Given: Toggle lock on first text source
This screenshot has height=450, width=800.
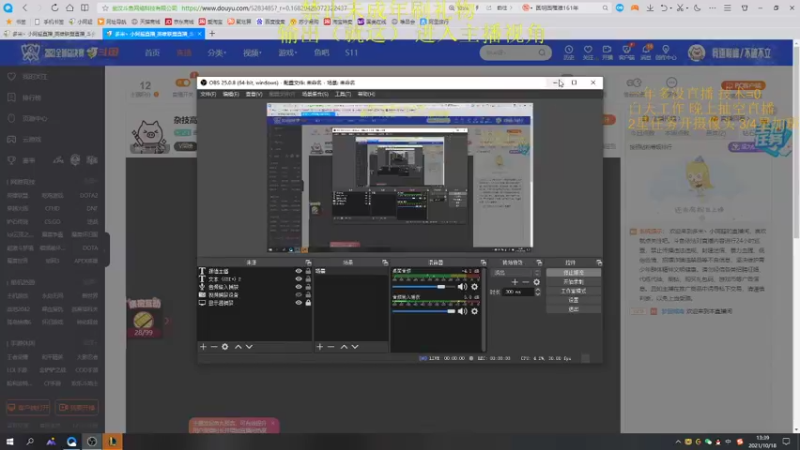Looking at the screenshot, I should [308, 271].
